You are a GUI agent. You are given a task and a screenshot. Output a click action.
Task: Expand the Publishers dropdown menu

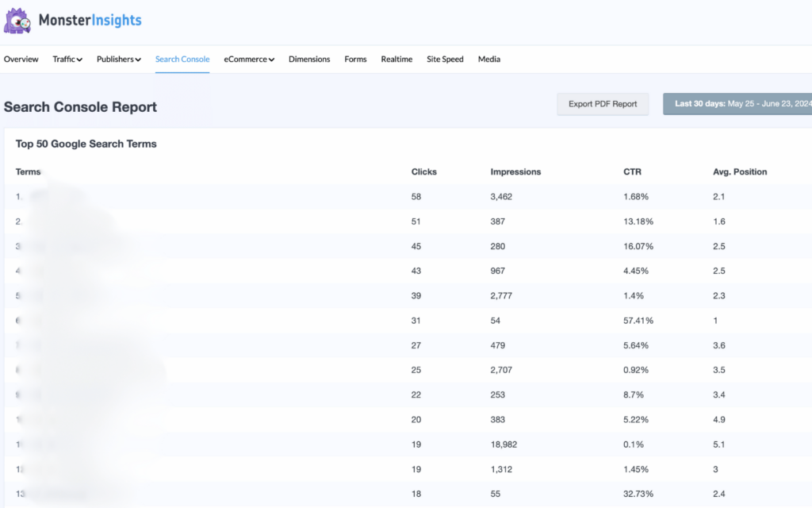[x=118, y=59]
